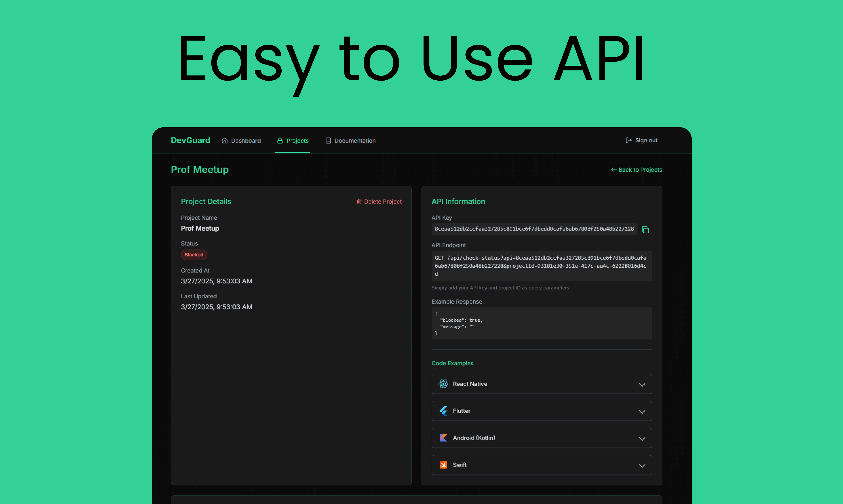
Task: Click the Prof Meetup page title
Action: 200,169
